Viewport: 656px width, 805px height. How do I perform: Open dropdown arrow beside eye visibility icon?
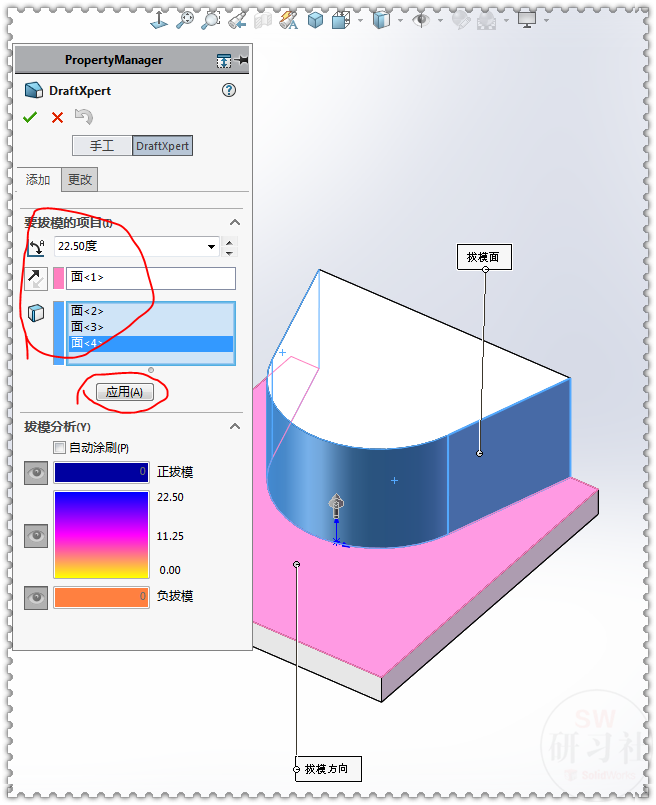[440, 21]
